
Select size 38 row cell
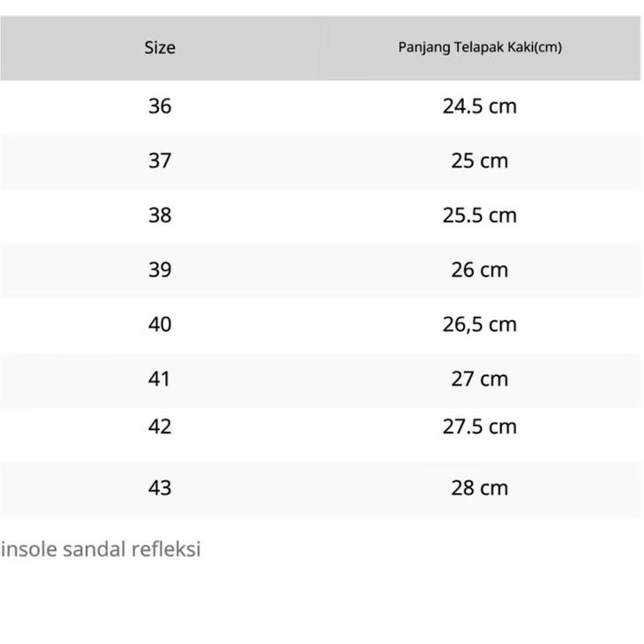tap(160, 216)
